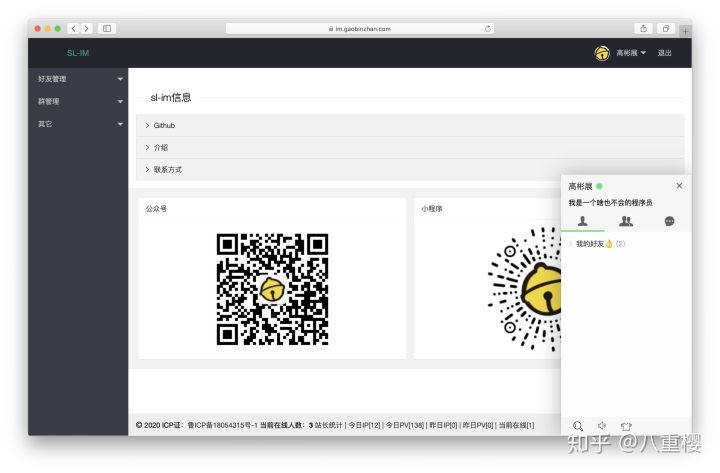This screenshot has height=473, width=720.
Task: Reload the page with the refresh icon
Action: tap(488, 28)
